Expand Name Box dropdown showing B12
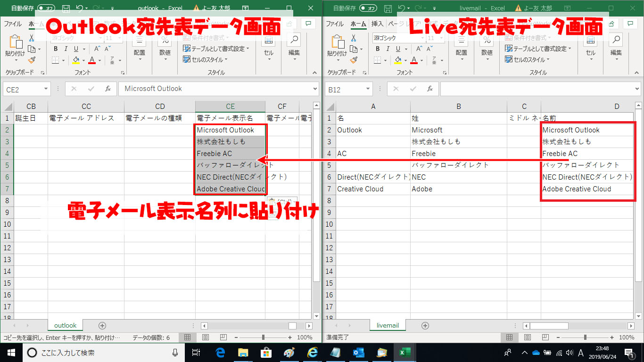 (368, 89)
